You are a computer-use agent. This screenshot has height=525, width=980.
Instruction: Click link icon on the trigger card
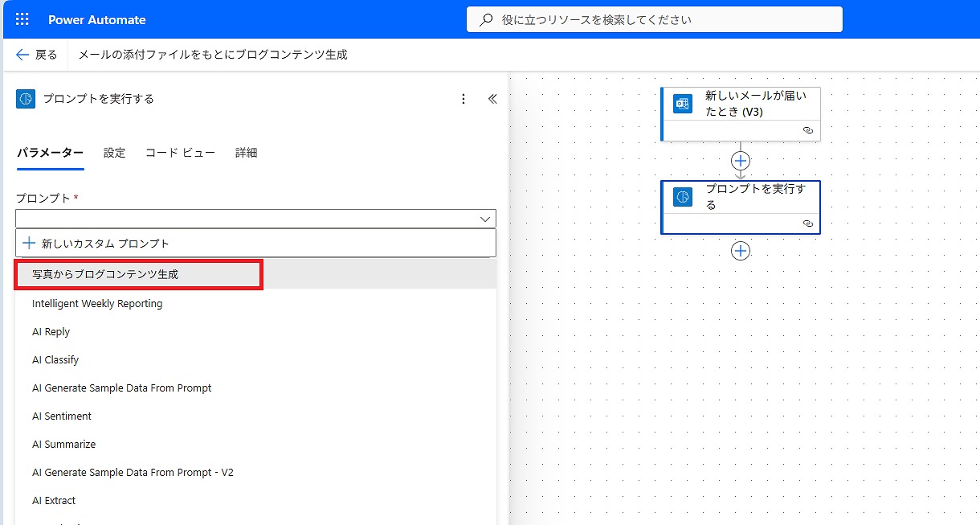808,129
